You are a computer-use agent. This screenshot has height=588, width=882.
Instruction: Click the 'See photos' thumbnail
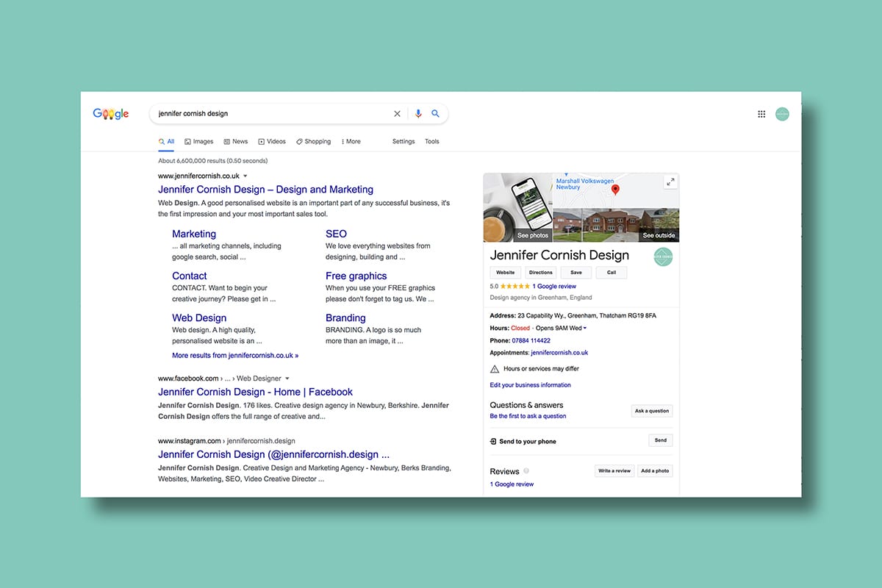coord(517,207)
